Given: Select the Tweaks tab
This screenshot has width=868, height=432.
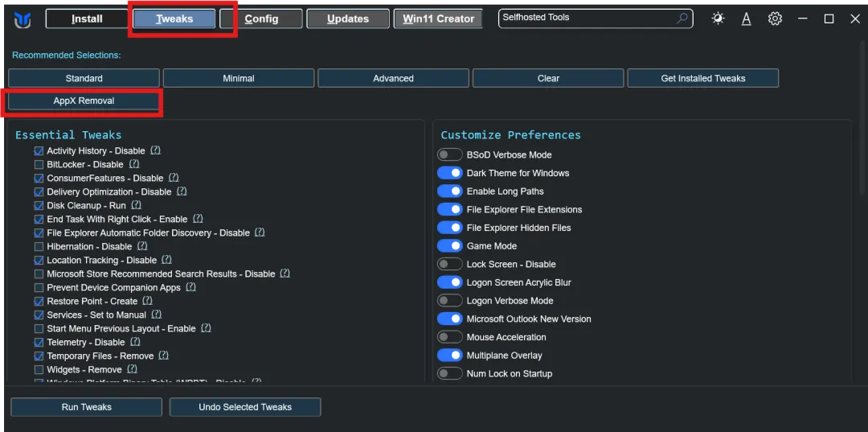Looking at the screenshot, I should point(174,19).
